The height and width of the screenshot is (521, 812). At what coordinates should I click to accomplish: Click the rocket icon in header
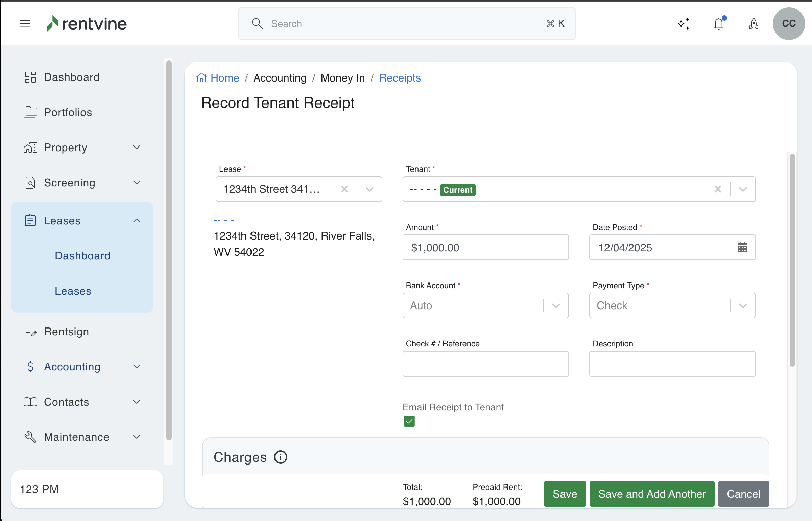754,24
